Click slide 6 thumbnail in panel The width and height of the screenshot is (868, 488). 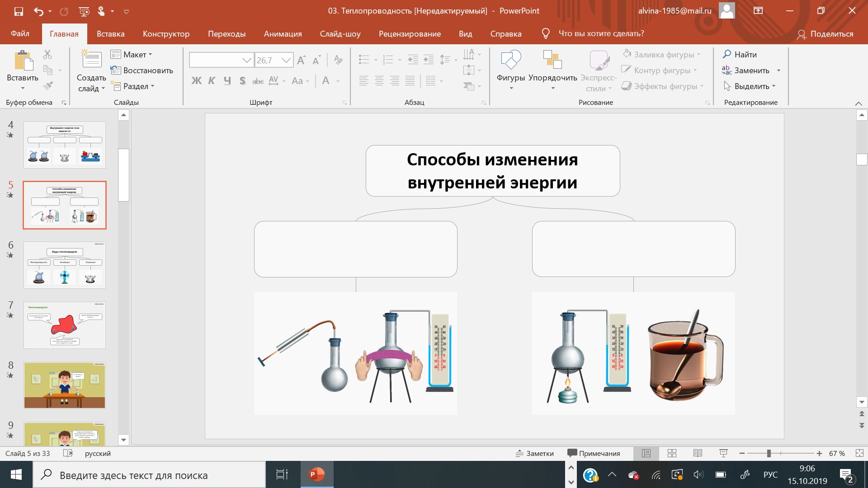point(64,265)
